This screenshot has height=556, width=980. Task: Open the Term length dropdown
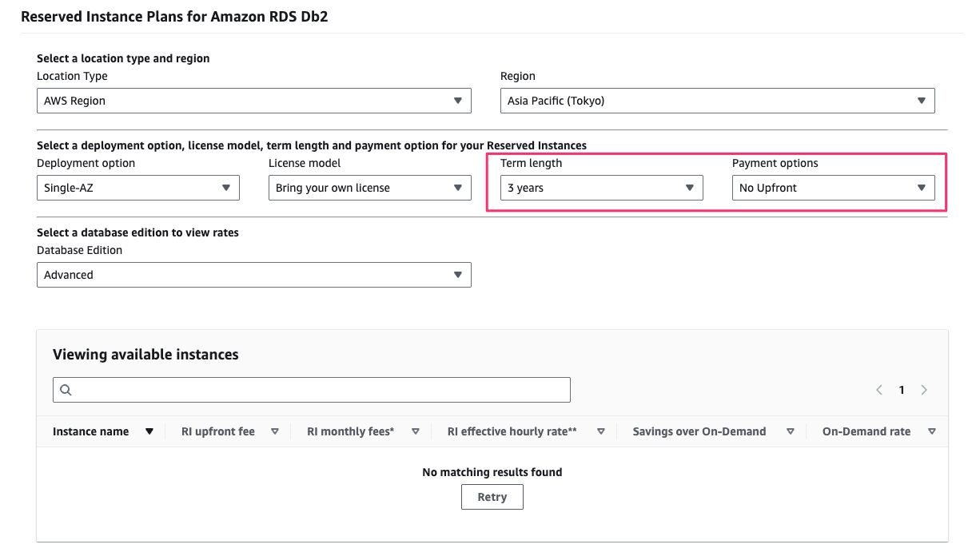point(601,188)
